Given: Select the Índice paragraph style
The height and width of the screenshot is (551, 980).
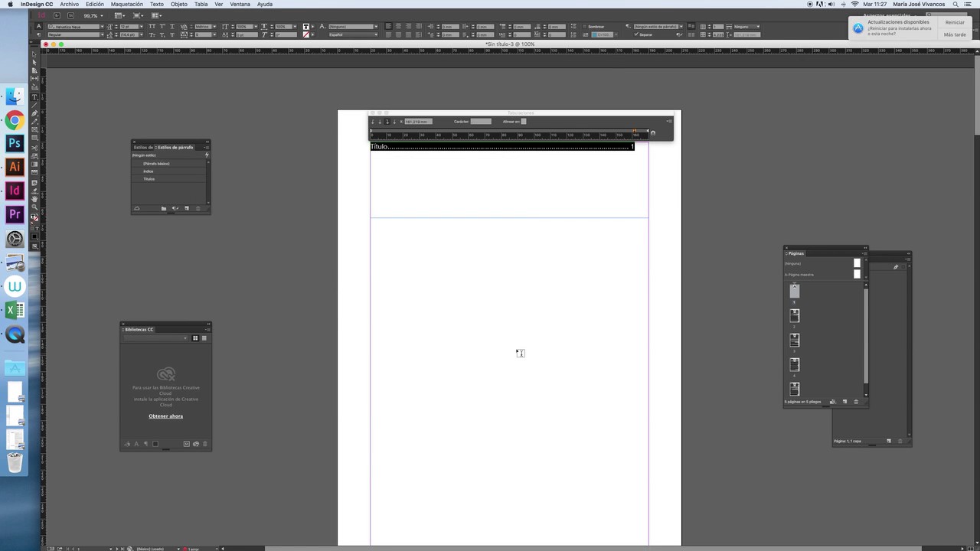Looking at the screenshot, I should (x=169, y=171).
